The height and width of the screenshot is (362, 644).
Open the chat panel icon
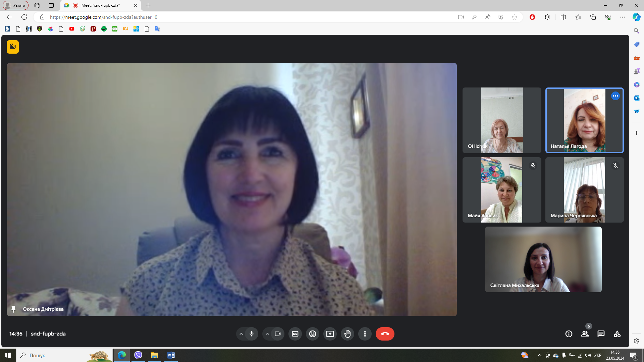click(x=601, y=334)
